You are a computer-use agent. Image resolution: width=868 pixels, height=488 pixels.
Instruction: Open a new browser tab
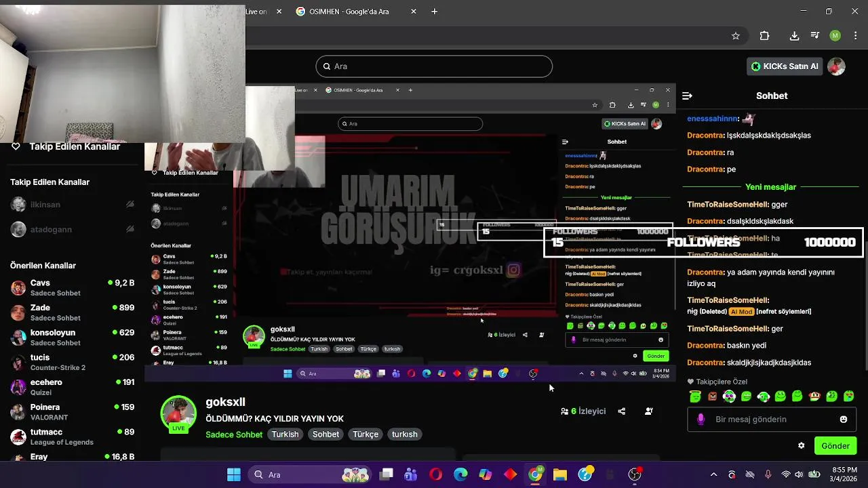435,12
